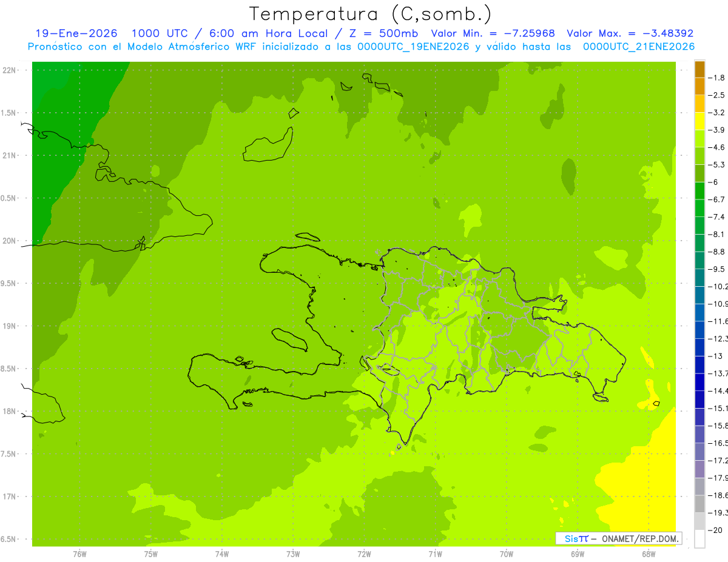Click the '76W' longitude label

79,554
